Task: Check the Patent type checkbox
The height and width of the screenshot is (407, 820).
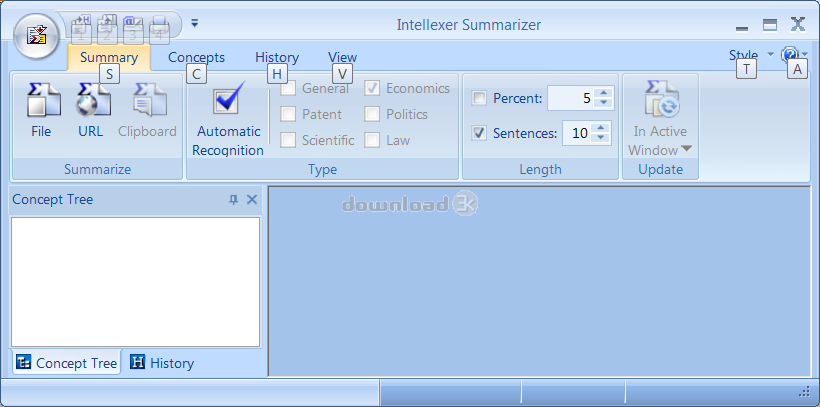Action: (288, 114)
